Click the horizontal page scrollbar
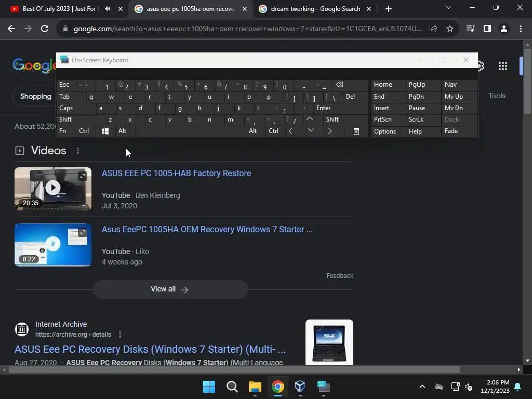The width and height of the screenshot is (532, 399). coord(234,370)
